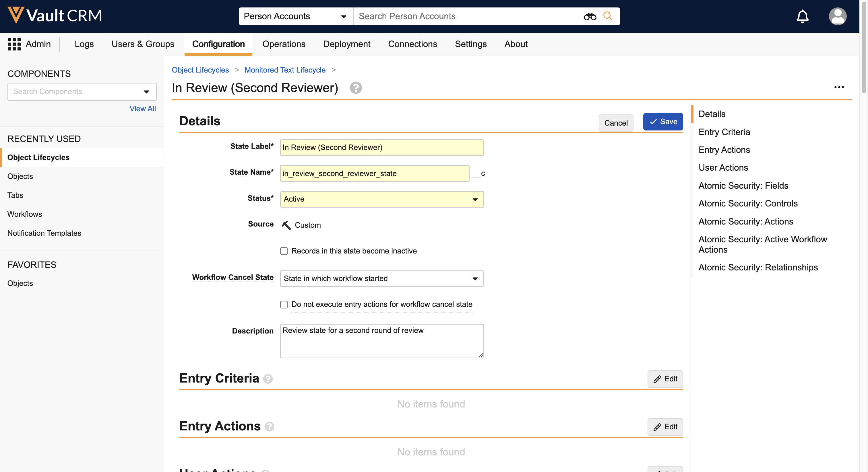This screenshot has width=868, height=472.
Task: Click into the Description text area
Action: (381, 341)
